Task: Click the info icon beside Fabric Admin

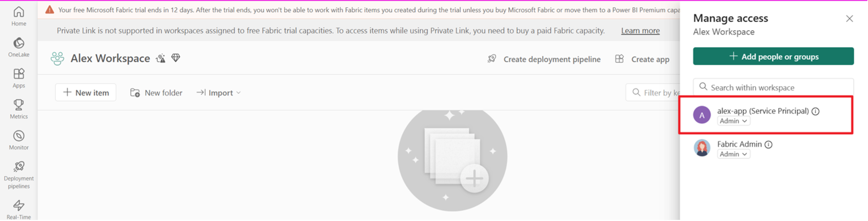Action: (x=768, y=145)
